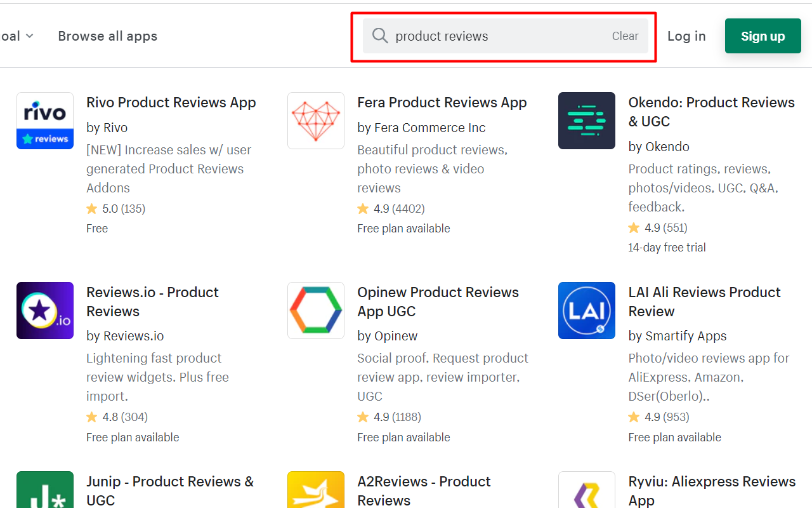812x508 pixels.
Task: Open Browse all apps menu item
Action: click(108, 36)
